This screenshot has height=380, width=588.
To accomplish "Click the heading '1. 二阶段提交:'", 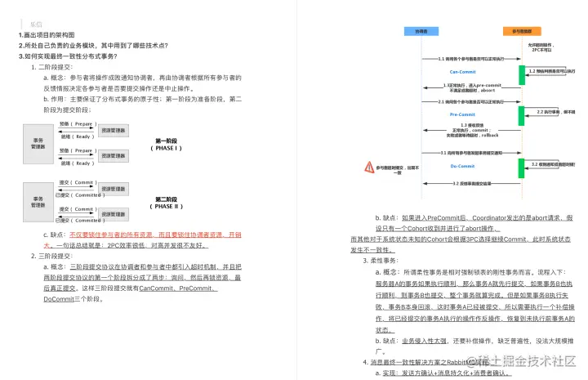I will [x=51, y=67].
